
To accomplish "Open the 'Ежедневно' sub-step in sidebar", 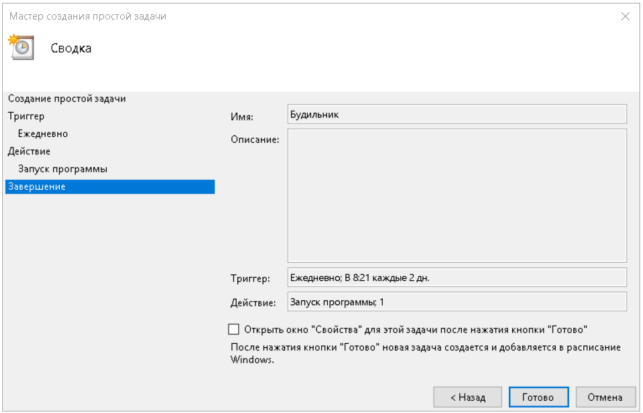I will [x=43, y=134].
